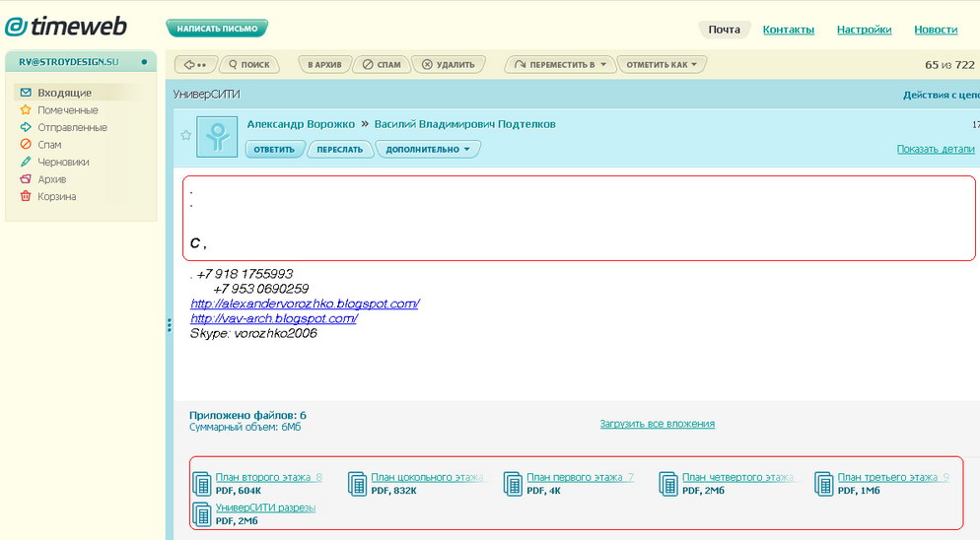Click the УниверСИТИ subject heading

click(x=206, y=95)
